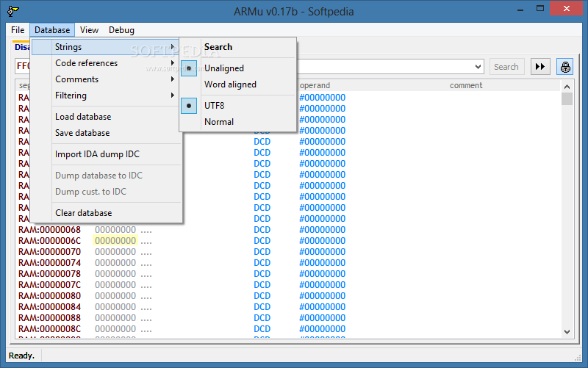The height and width of the screenshot is (368, 588).
Task: Close the ARMu window
Action: pos(566,8)
